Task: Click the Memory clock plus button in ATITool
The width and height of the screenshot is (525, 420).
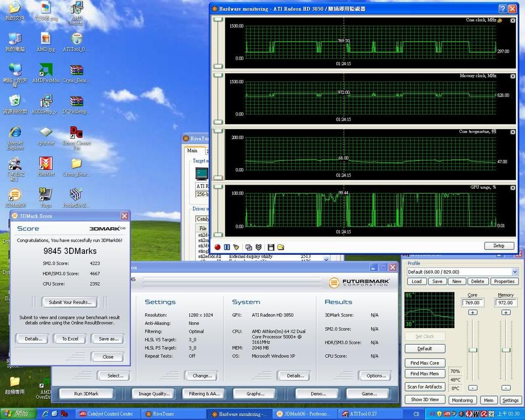Action: (x=506, y=312)
